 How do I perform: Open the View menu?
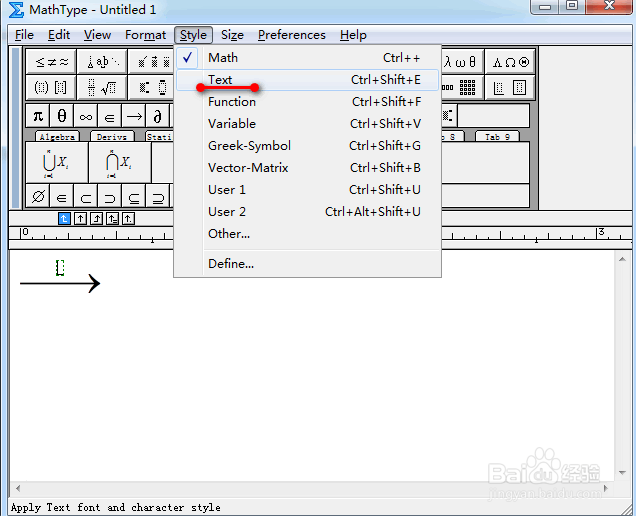[x=97, y=35]
